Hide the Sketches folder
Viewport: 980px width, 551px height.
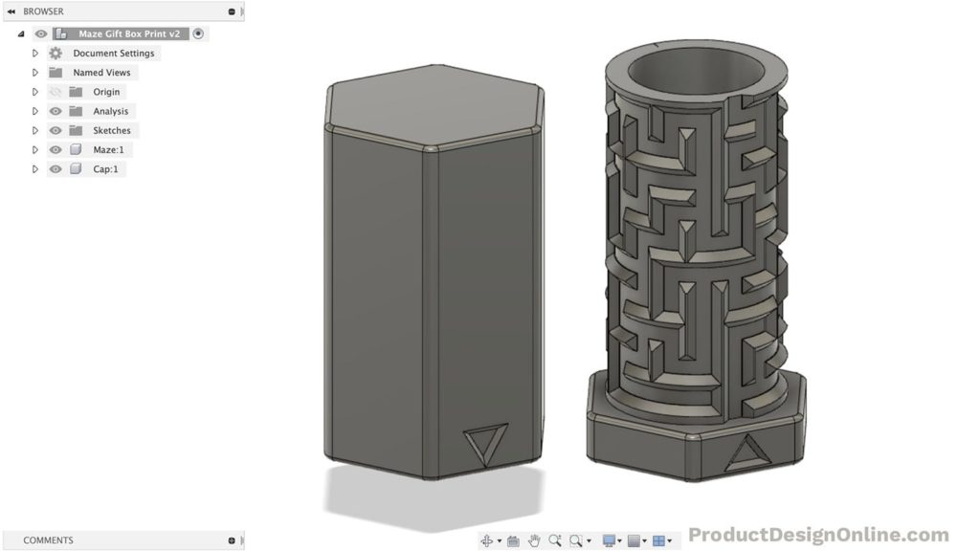coord(56,130)
